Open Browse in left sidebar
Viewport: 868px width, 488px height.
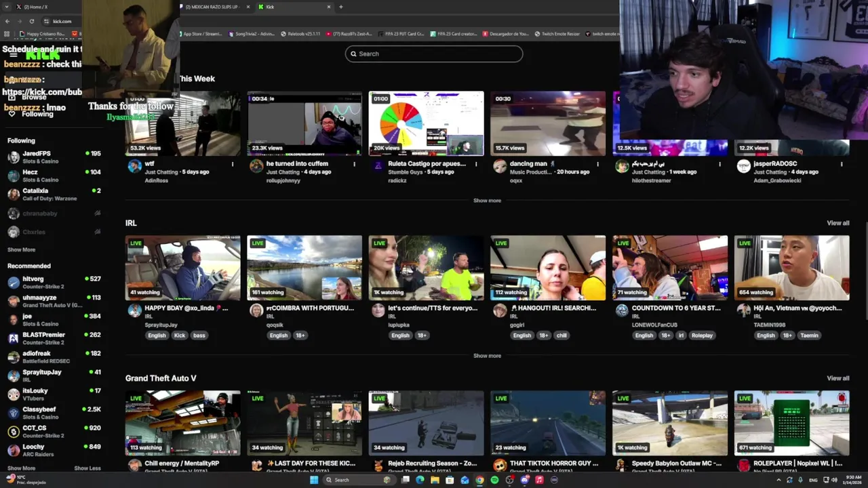[34, 97]
